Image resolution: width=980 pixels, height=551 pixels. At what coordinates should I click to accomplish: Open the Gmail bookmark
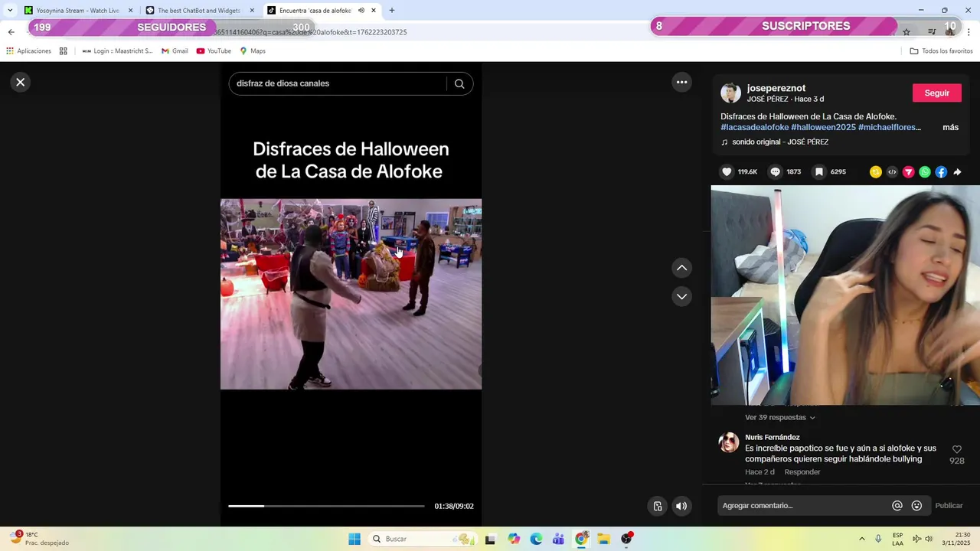coord(175,51)
